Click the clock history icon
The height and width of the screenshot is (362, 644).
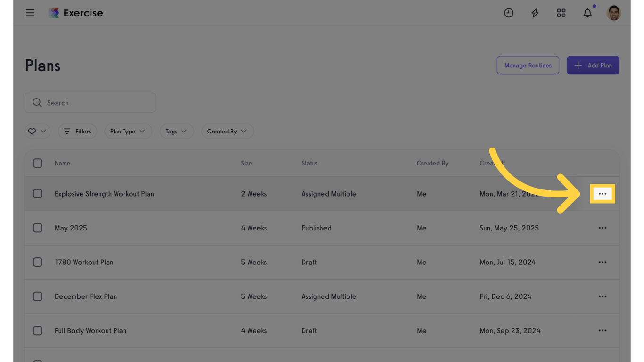[508, 13]
